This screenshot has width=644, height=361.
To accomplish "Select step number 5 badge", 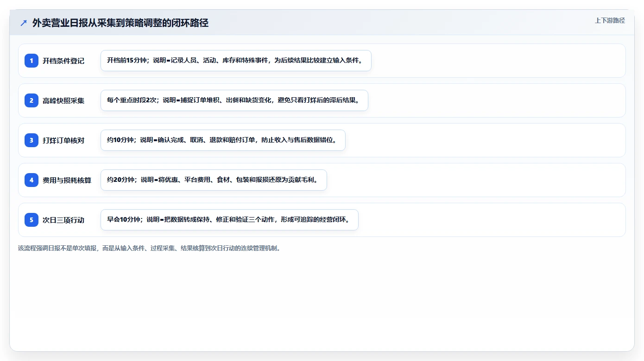I will click(x=32, y=220).
